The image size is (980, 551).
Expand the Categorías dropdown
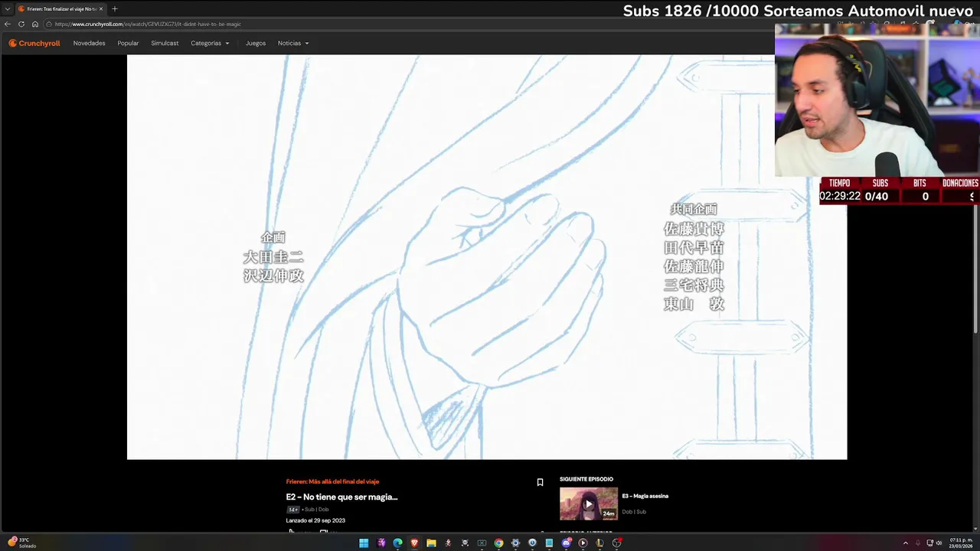210,43
